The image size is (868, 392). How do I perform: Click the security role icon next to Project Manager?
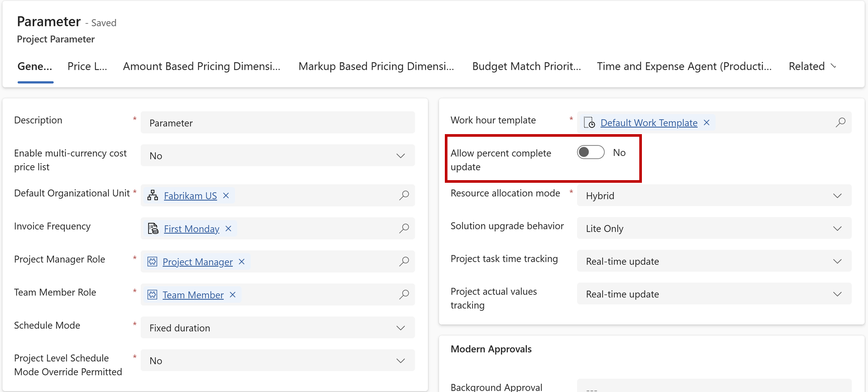(152, 261)
